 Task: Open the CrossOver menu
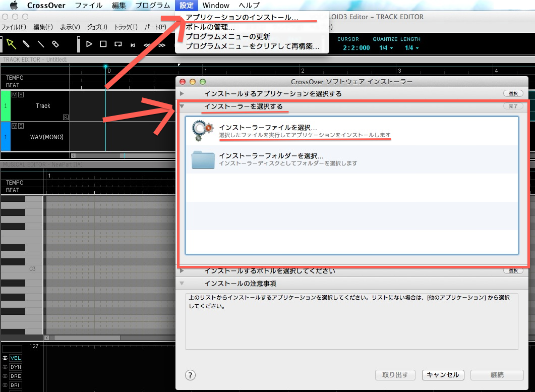pos(46,5)
